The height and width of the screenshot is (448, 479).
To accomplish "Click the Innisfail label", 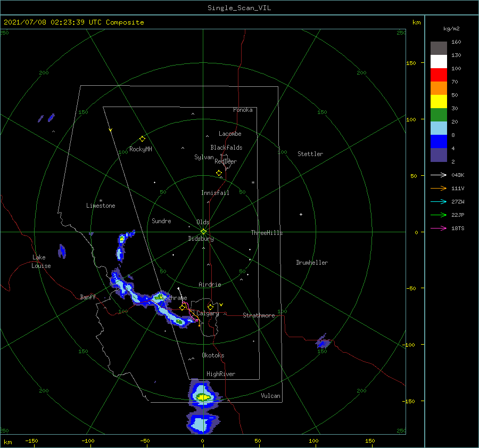I will pyautogui.click(x=215, y=193).
